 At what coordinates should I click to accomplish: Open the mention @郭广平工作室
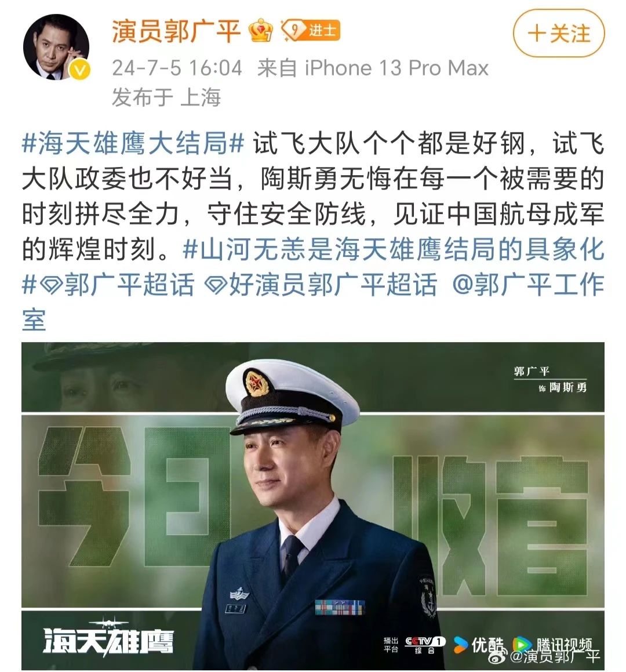pos(313,302)
